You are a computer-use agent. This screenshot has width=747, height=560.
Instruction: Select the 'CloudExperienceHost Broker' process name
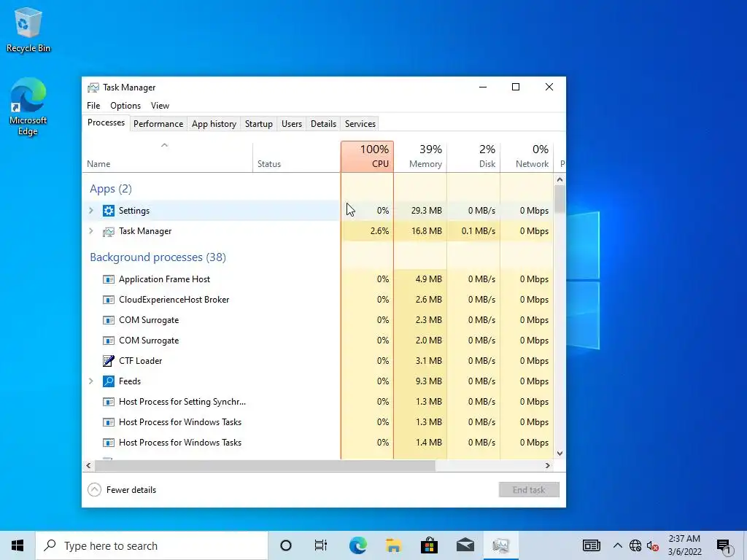click(x=174, y=300)
